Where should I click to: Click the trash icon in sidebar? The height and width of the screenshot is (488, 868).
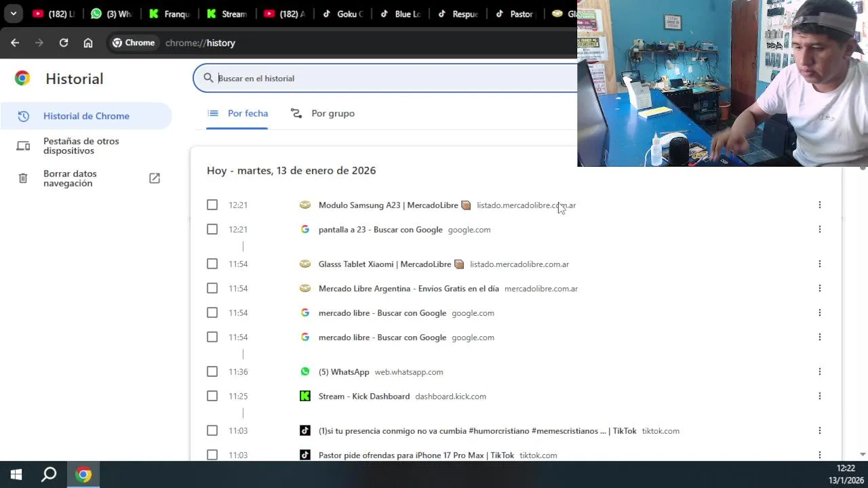23,178
